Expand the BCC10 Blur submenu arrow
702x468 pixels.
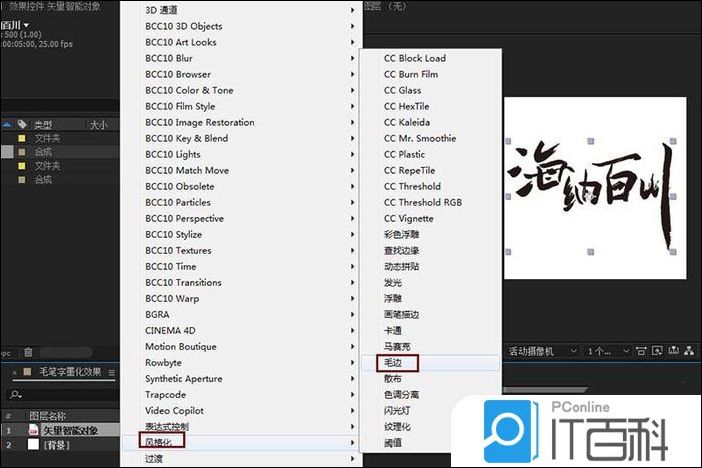(352, 58)
